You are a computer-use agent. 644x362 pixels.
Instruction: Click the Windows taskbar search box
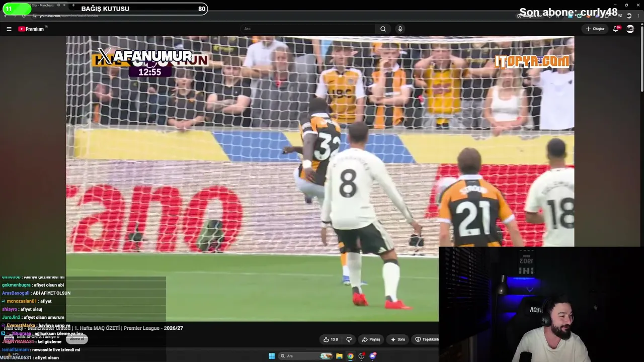click(x=305, y=356)
